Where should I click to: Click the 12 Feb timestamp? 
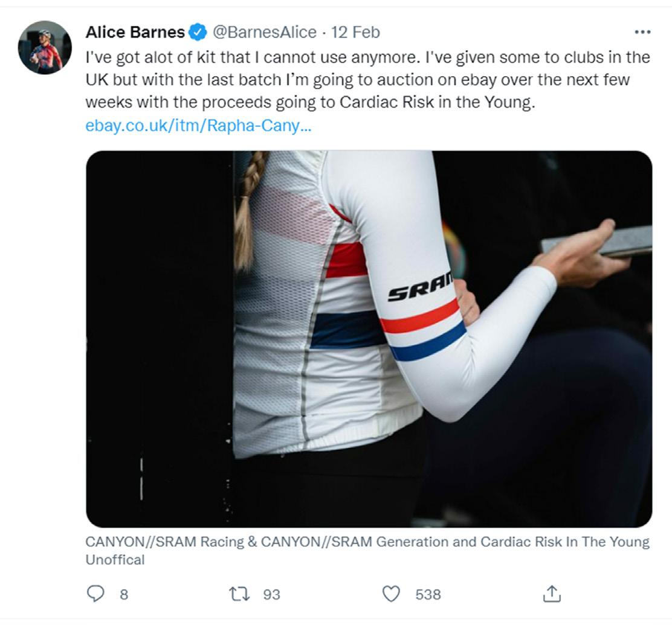coord(355,32)
